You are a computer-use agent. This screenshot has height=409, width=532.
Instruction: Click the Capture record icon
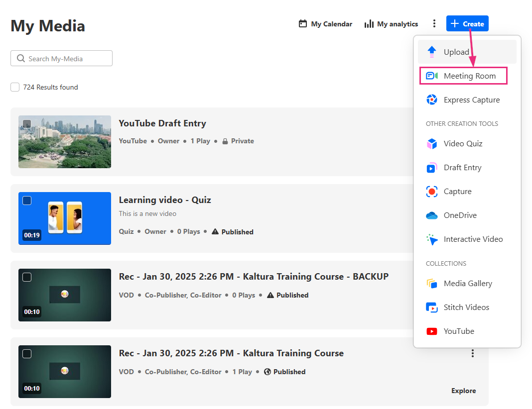pyautogui.click(x=431, y=192)
